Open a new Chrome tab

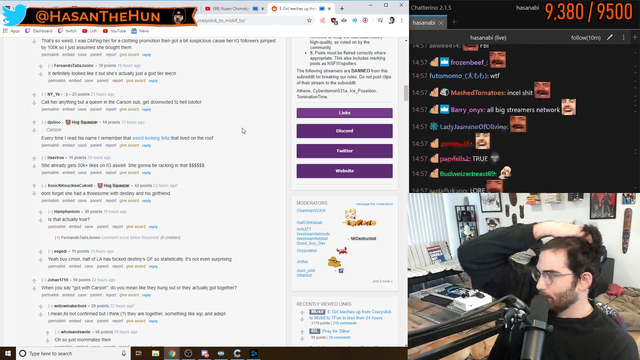pos(342,9)
